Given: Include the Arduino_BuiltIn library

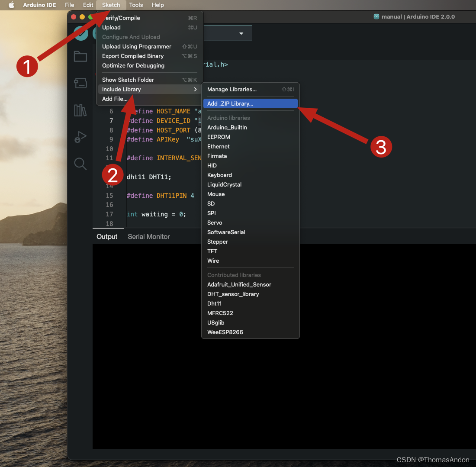Looking at the screenshot, I should click(x=251, y=128).
